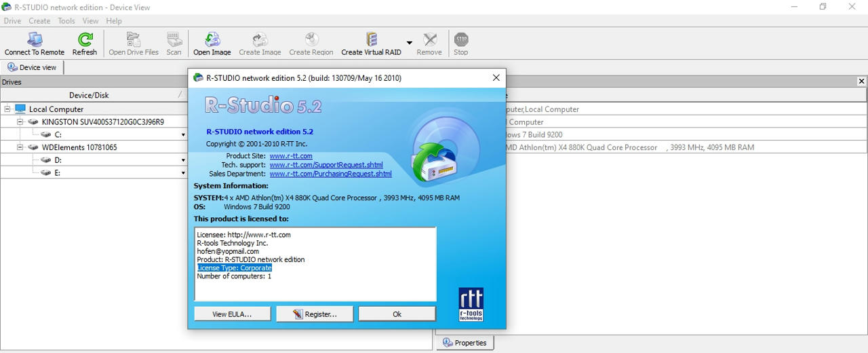Click the About dialog title bar icon

pyautogui.click(x=198, y=78)
